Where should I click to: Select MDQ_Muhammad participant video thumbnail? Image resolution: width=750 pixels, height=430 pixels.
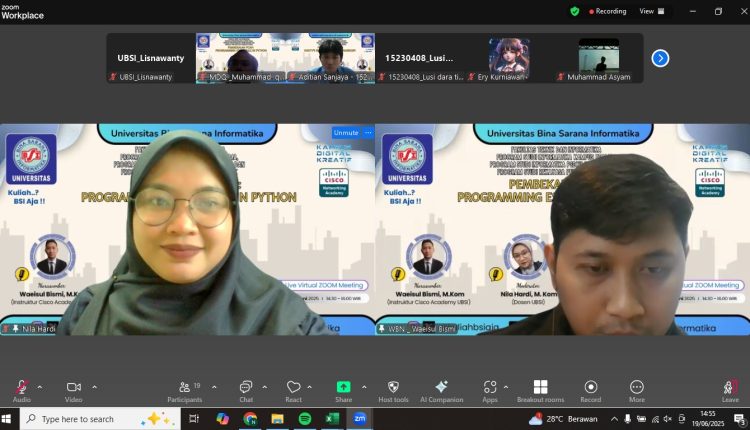coord(241,58)
